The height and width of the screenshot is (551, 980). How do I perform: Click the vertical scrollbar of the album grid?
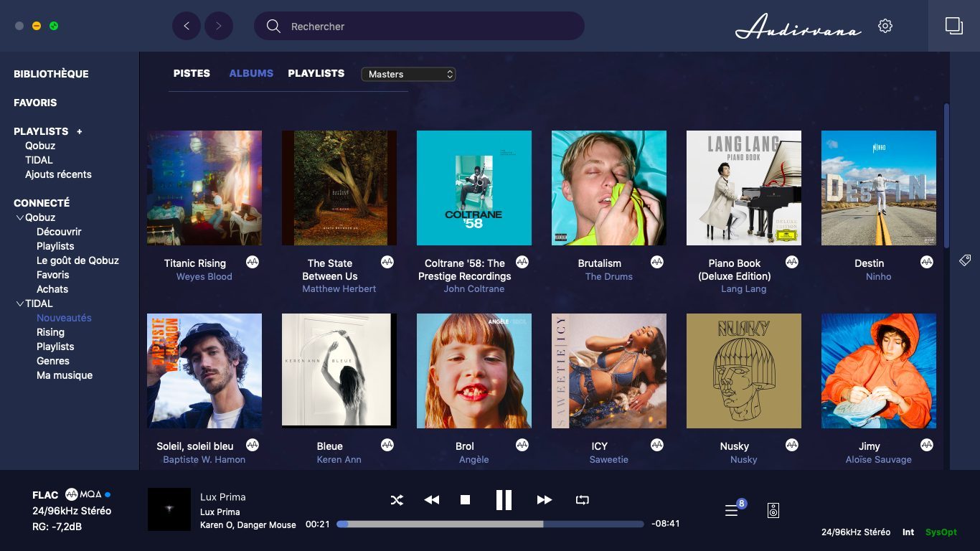coord(947,176)
